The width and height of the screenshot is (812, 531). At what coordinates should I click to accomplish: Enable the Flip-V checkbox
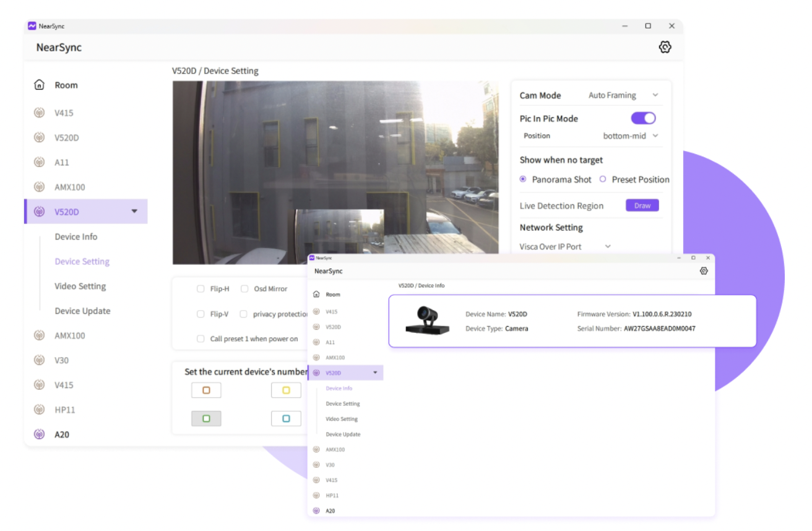click(x=201, y=314)
